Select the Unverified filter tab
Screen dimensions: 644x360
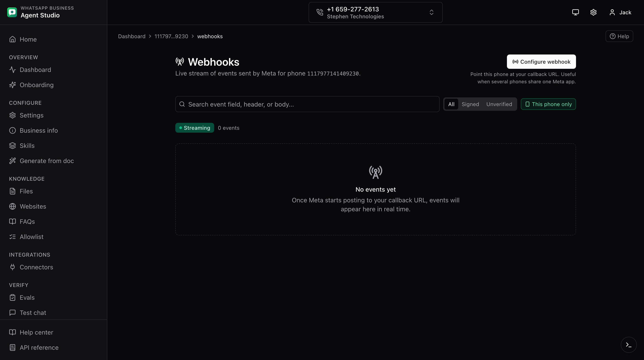pos(499,104)
